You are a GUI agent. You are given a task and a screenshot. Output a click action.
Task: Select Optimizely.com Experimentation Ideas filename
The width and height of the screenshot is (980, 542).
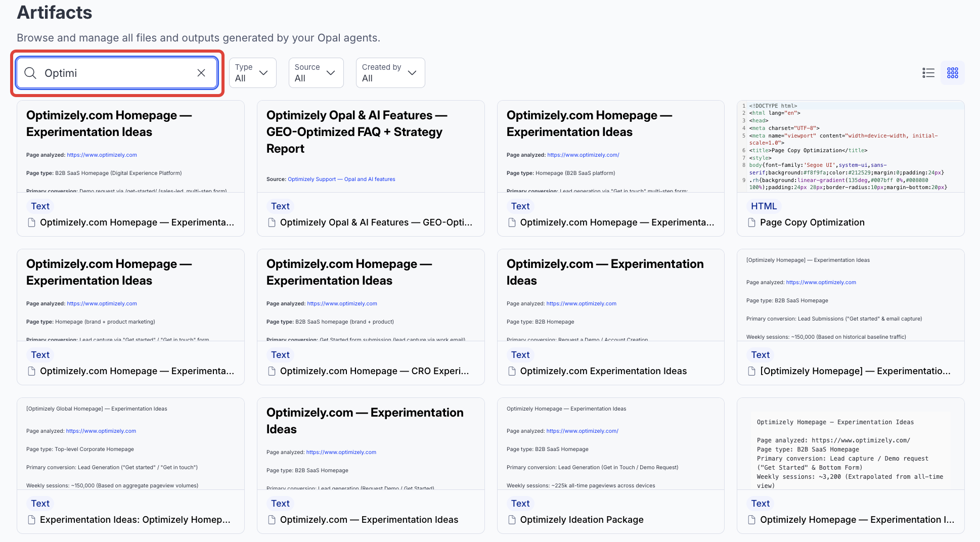click(603, 371)
